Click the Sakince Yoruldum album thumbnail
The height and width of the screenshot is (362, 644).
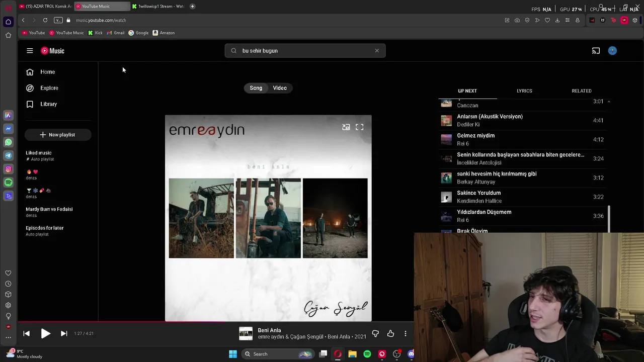pos(446,197)
